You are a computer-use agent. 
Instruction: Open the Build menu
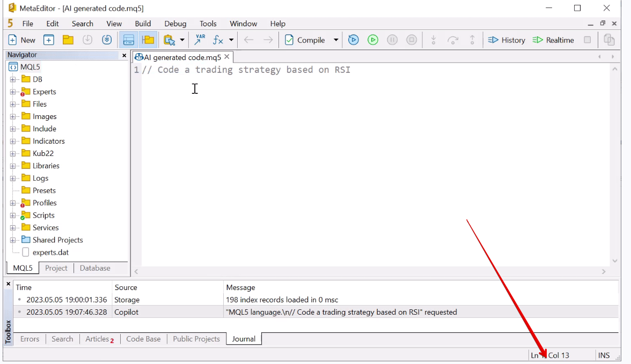[x=143, y=24]
